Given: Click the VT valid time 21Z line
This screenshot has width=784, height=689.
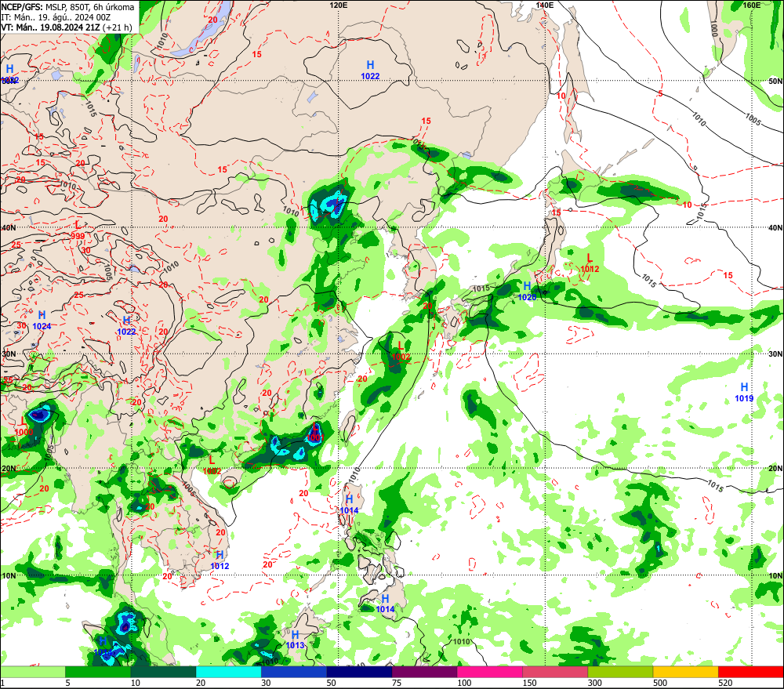Looking at the screenshot, I should (67, 27).
